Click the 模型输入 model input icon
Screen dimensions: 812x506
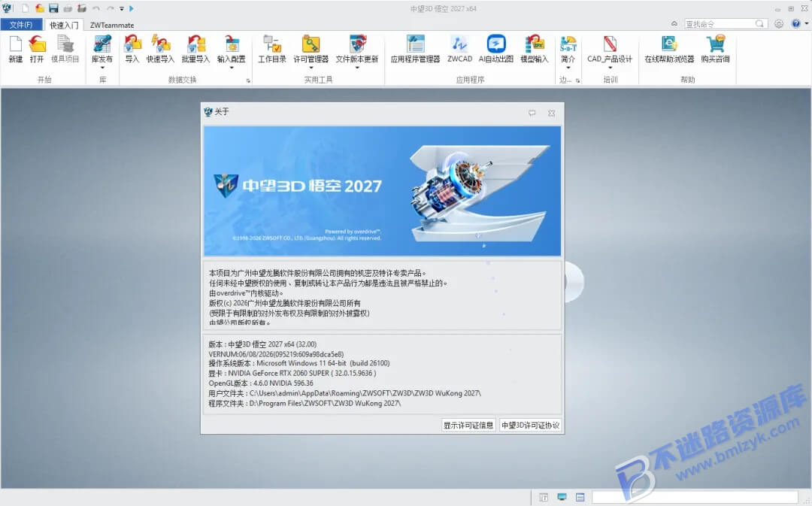pos(534,44)
